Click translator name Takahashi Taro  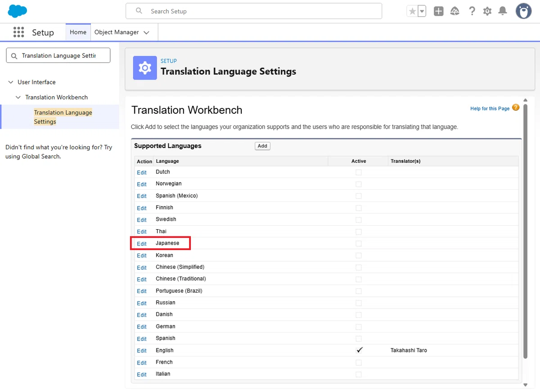[409, 350]
